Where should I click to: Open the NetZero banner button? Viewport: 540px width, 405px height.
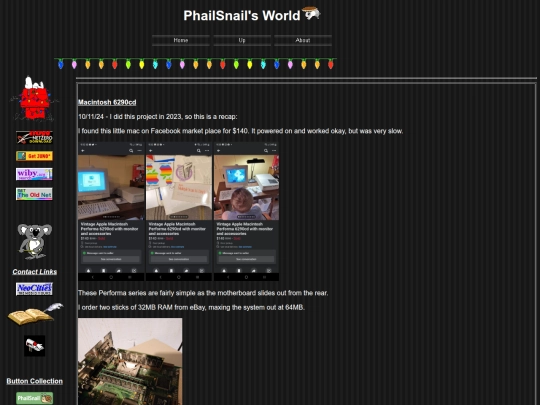[x=34, y=137]
